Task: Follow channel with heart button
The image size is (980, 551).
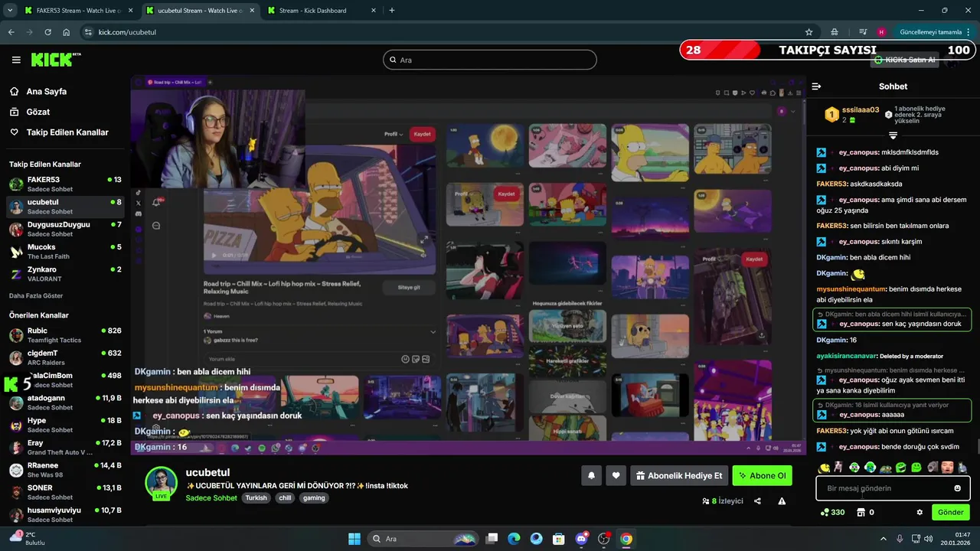Action: (x=616, y=475)
